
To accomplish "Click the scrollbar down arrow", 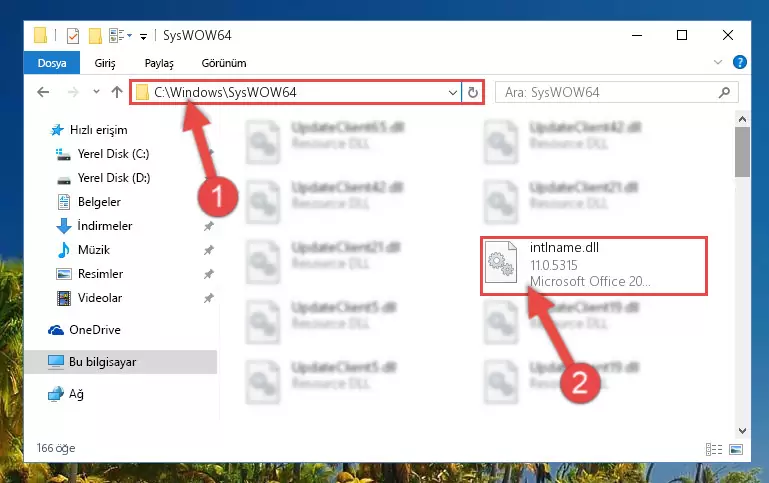I will tap(742, 431).
